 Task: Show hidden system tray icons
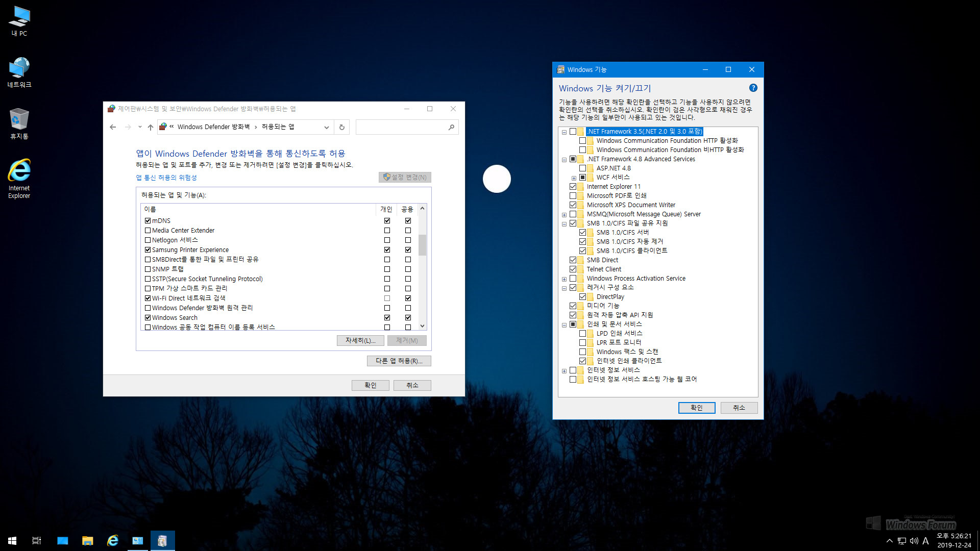(890, 541)
